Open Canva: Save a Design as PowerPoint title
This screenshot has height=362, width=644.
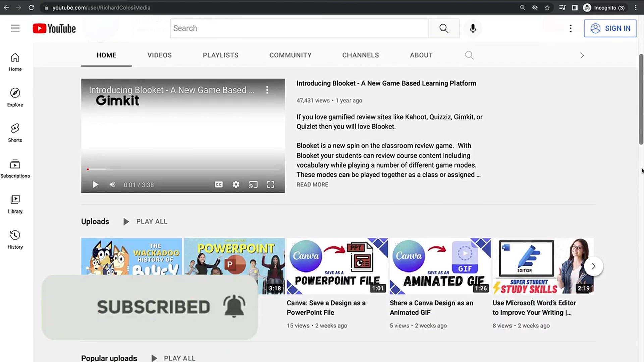tap(326, 308)
